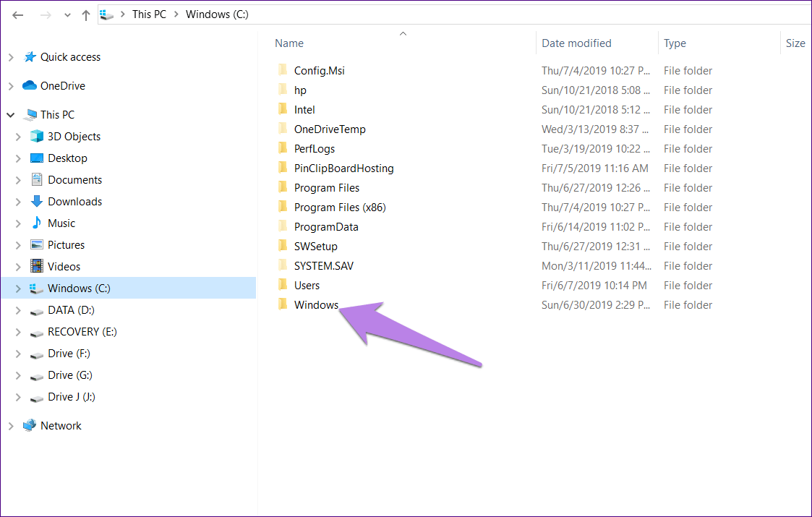The height and width of the screenshot is (517, 812).
Task: Click the DATA (D:) drive icon
Action: (37, 312)
